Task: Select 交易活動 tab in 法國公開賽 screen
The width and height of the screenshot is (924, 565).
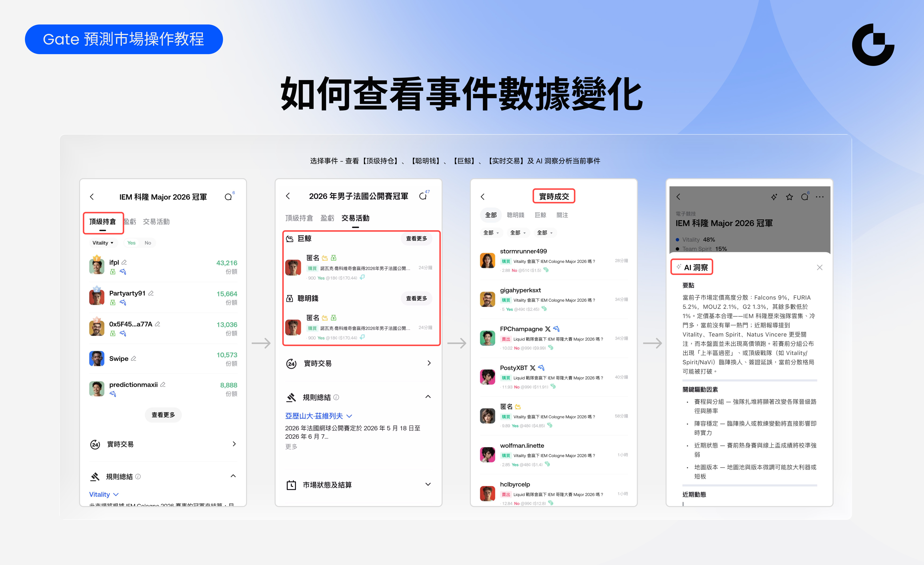Action: coord(355,218)
